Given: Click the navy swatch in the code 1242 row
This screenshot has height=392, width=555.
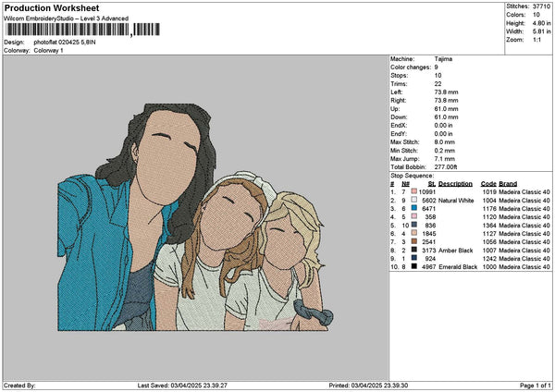Looking at the screenshot, I should tap(413, 258).
